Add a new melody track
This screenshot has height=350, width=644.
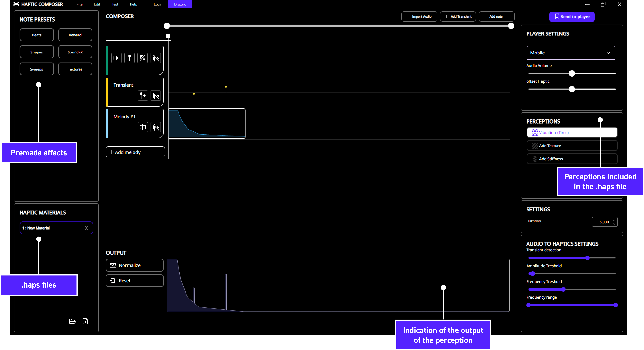[135, 152]
